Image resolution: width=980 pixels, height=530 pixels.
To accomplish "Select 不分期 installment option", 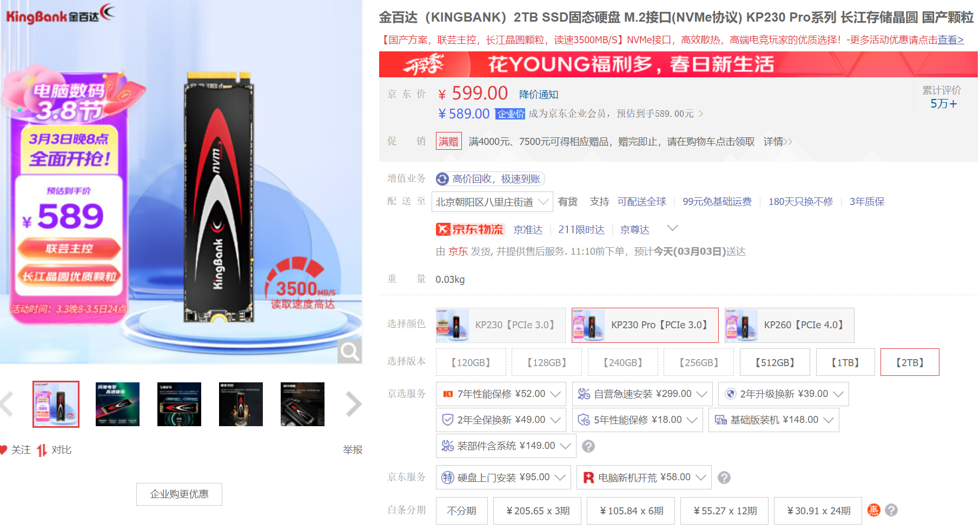I will pyautogui.click(x=462, y=511).
